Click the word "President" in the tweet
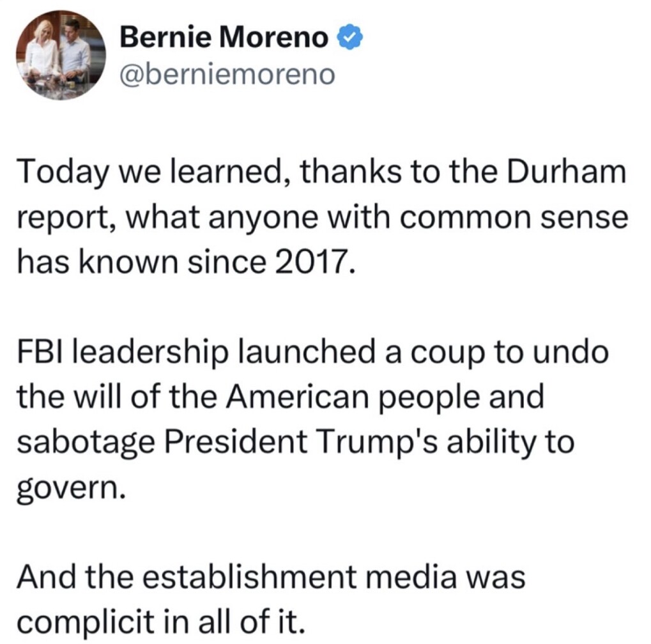Viewport: 651px width, 644px height. [x=236, y=441]
